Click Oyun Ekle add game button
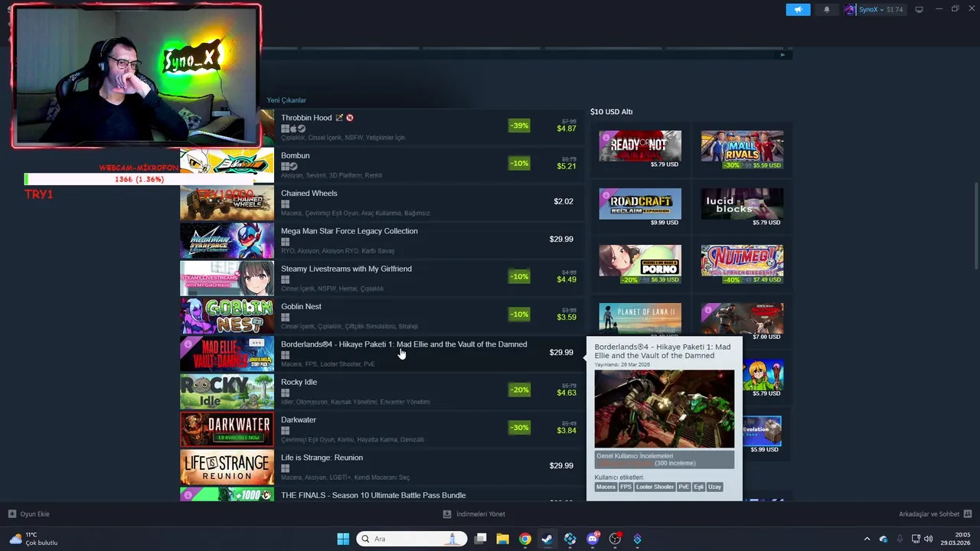 [x=29, y=514]
